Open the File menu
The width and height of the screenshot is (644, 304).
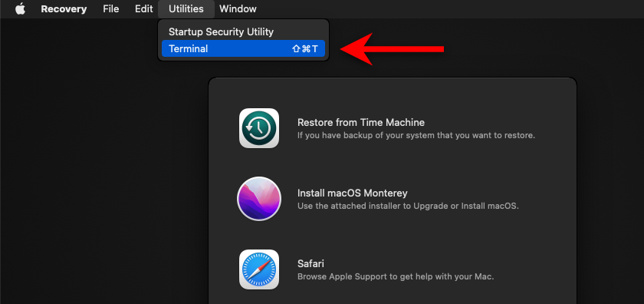pos(111,8)
